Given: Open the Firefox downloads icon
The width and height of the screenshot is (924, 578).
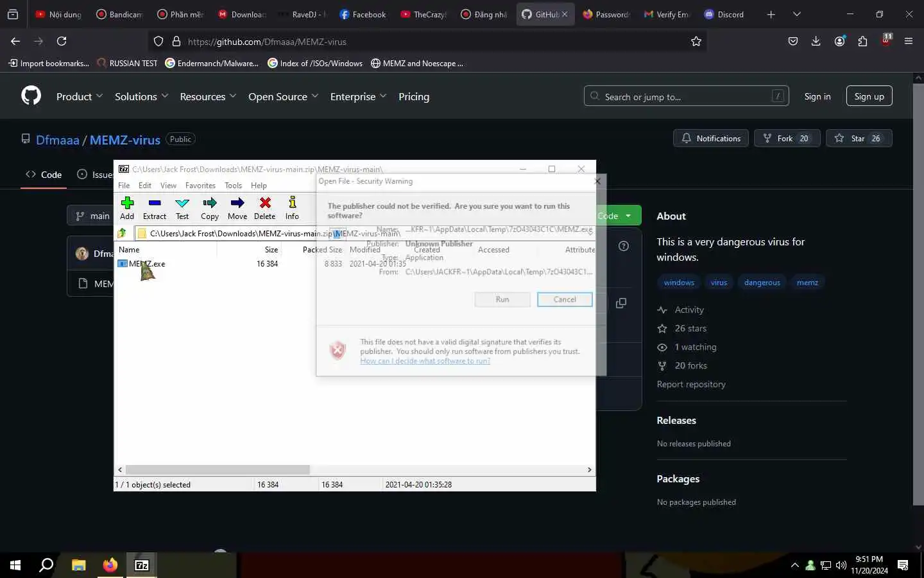Looking at the screenshot, I should [816, 41].
